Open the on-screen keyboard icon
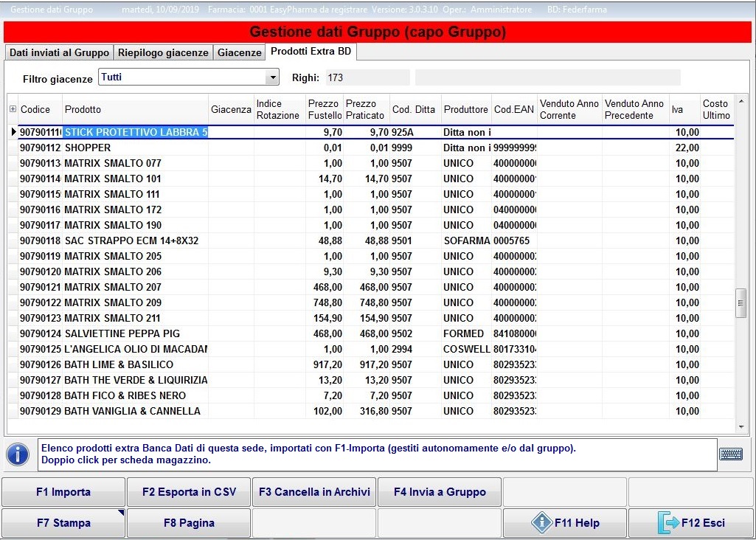The width and height of the screenshot is (756, 540). (x=730, y=454)
